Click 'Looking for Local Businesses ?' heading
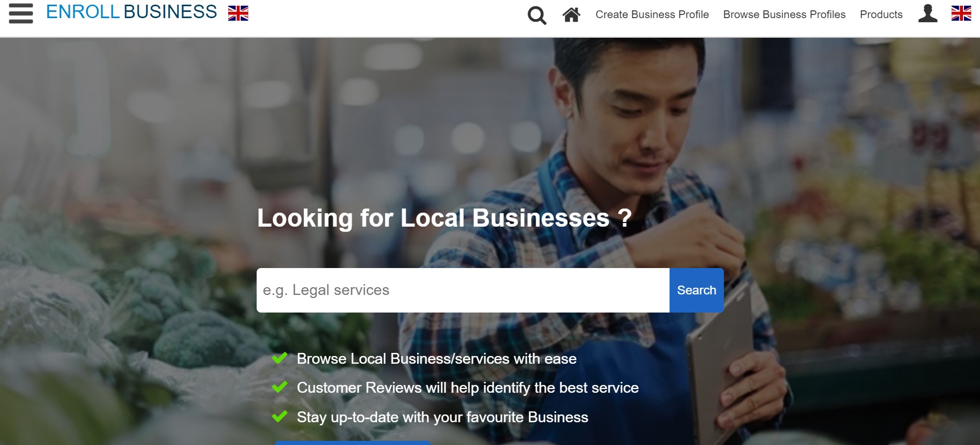Screen dimensions: 980x445 [x=444, y=218]
